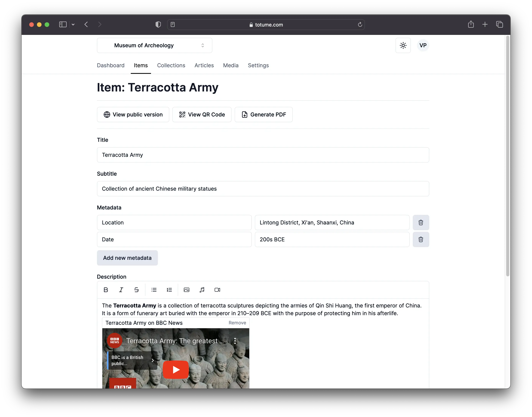The image size is (532, 417).
Task: Click the strikethrough formatting icon
Action: (136, 289)
